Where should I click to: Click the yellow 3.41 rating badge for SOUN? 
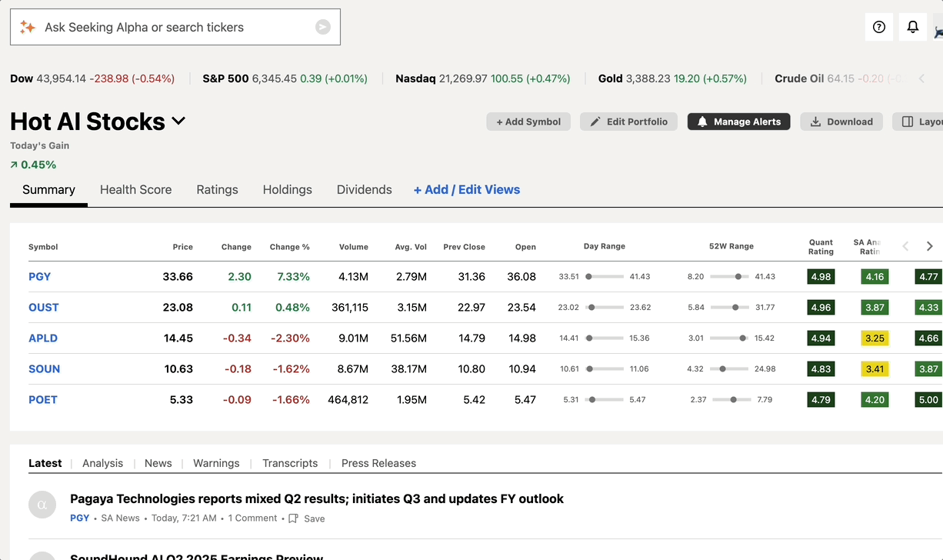pyautogui.click(x=875, y=369)
